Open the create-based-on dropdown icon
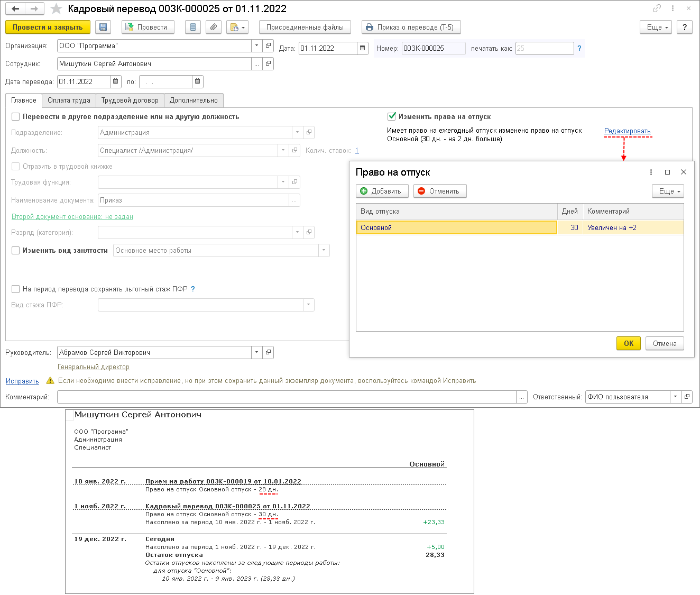The width and height of the screenshot is (700, 595). pyautogui.click(x=237, y=27)
